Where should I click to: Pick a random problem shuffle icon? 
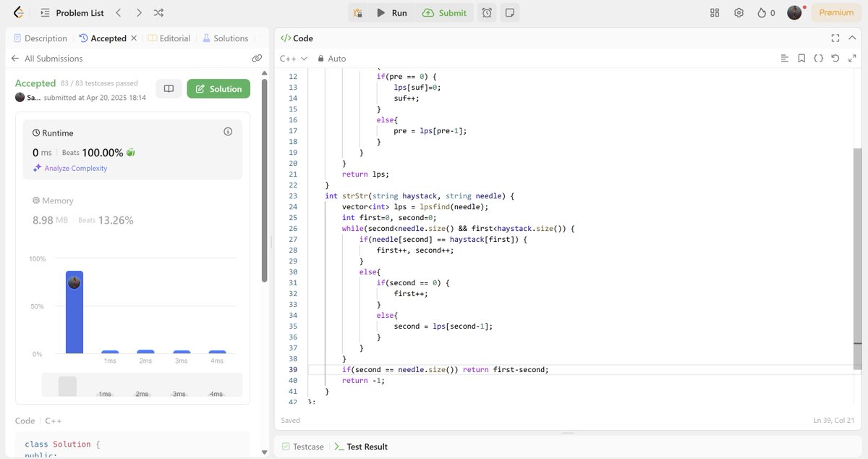pyautogui.click(x=159, y=12)
